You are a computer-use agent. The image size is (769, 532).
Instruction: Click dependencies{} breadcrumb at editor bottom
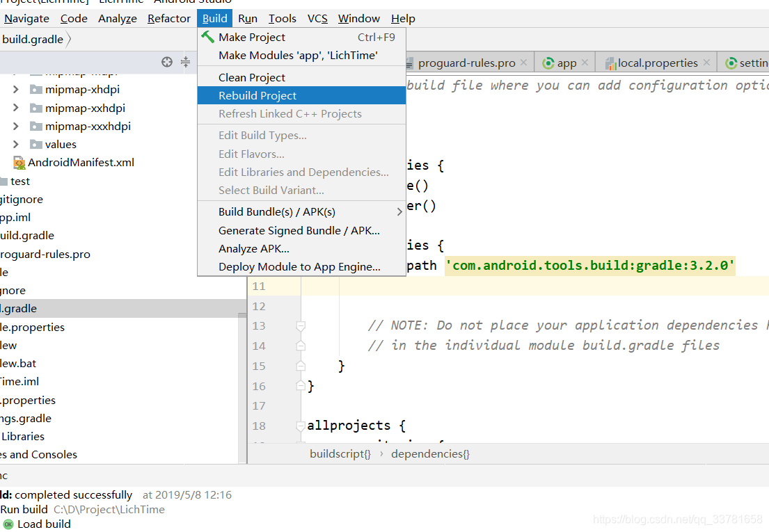tap(430, 454)
